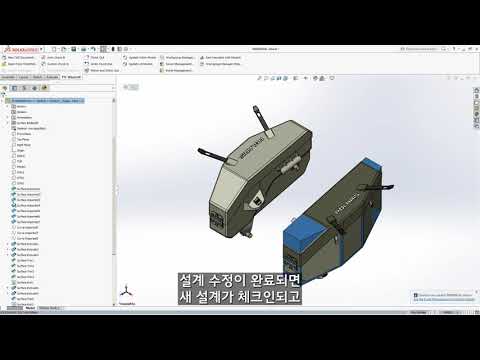480x360 pixels.
Task: Click the Section View icon
Action: point(279,78)
